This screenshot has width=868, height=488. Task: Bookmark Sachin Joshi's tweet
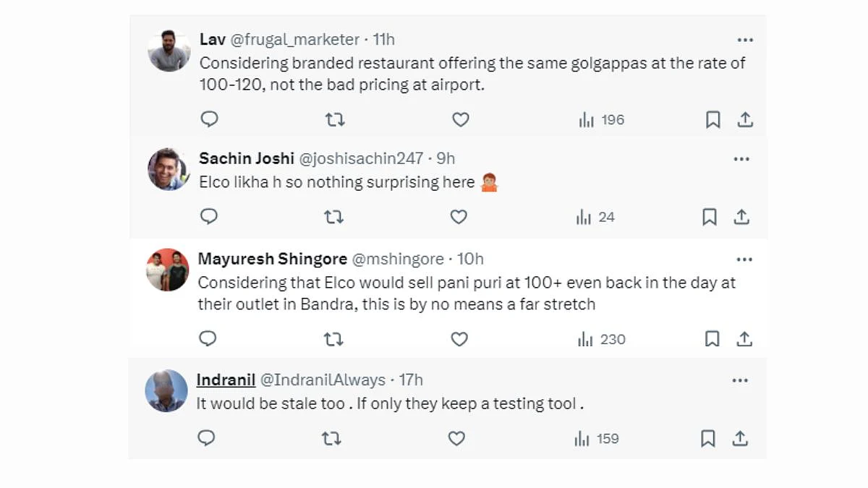tap(710, 216)
